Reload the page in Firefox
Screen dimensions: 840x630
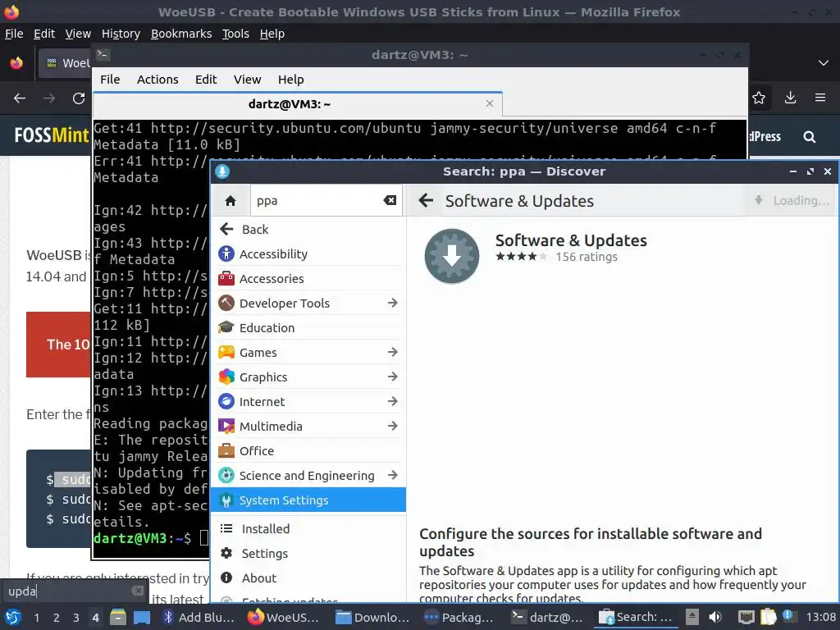[x=79, y=98]
